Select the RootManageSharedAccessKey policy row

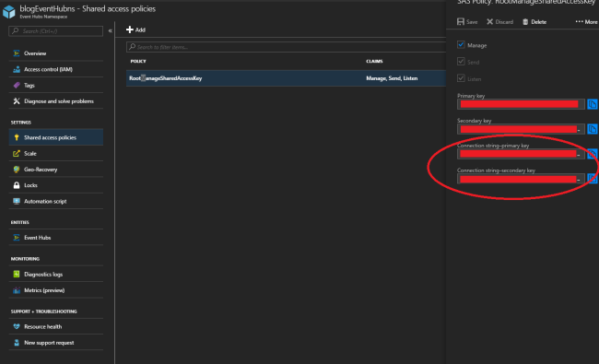click(x=286, y=78)
